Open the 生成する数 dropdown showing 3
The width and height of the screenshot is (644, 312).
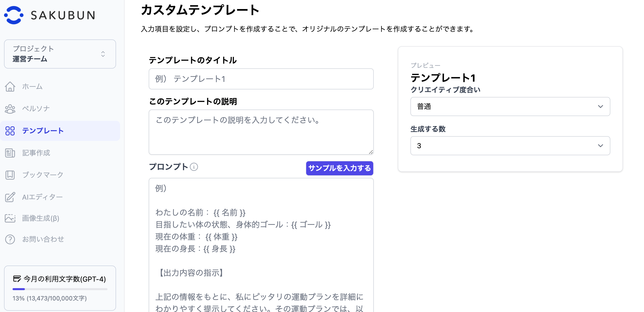[x=510, y=146]
